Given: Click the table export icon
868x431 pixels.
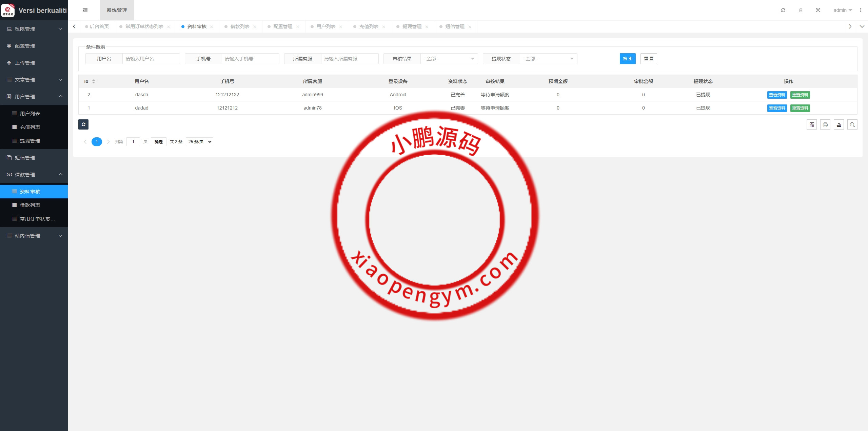Looking at the screenshot, I should pyautogui.click(x=839, y=125).
